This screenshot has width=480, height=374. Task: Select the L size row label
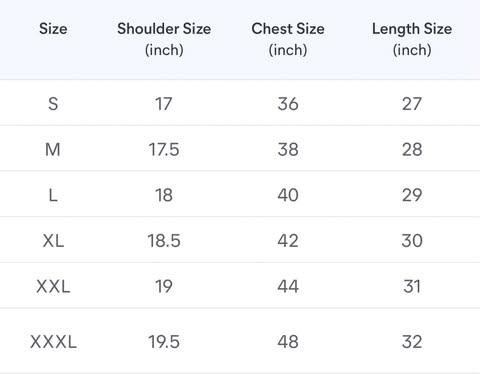53,195
